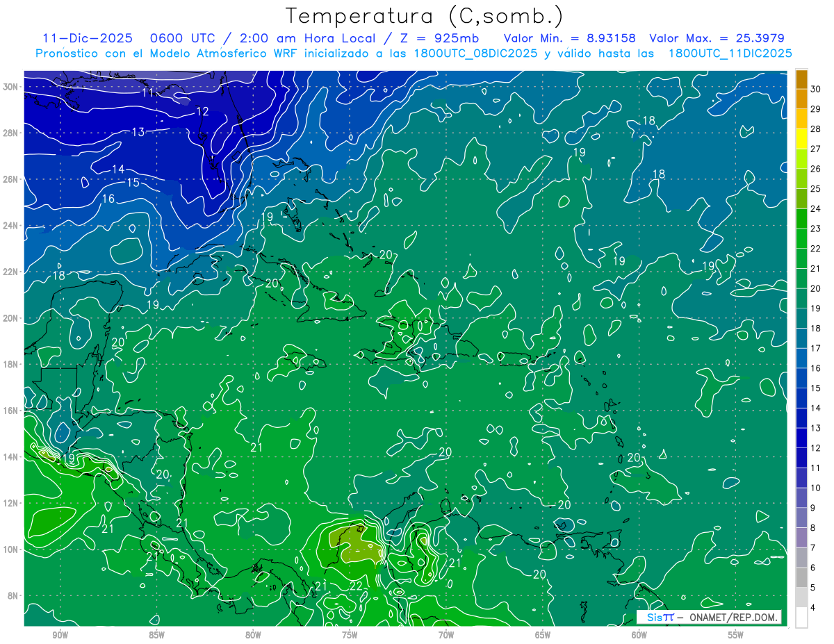Screen dimensions: 834x644
Task: Click the dark orange swatch atop the legend
Action: (802, 79)
